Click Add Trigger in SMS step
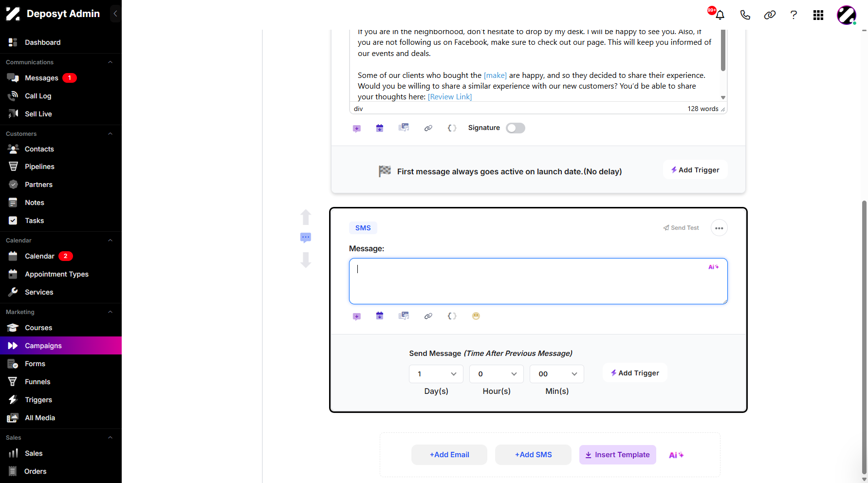The image size is (868, 483). [635, 373]
